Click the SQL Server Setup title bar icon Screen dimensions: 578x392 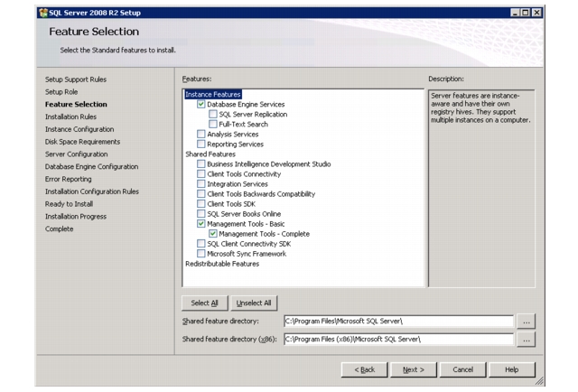[43, 13]
